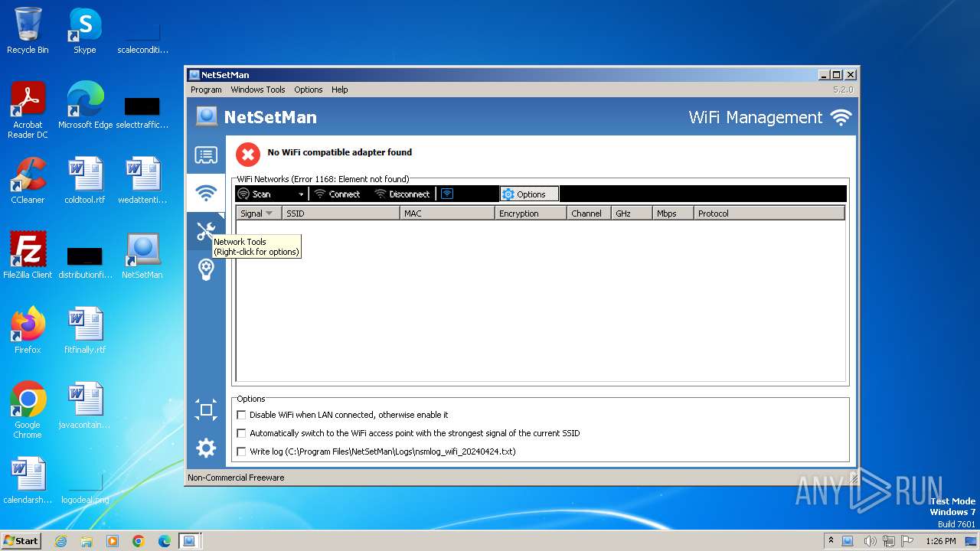Click the red error X icon
Image resolution: width=980 pixels, height=551 pixels.
coord(247,154)
